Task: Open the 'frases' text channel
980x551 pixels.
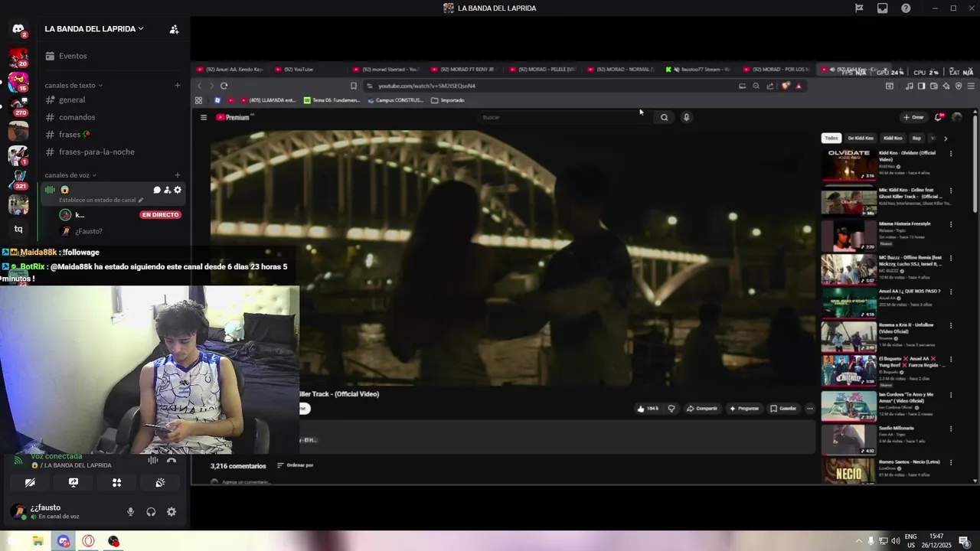Action: [x=110, y=135]
